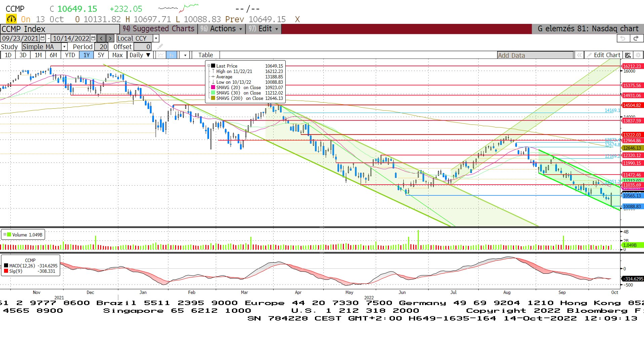Click the 1.049B volume axis label
The height and width of the screenshot is (337, 644).
pyautogui.click(x=632, y=245)
